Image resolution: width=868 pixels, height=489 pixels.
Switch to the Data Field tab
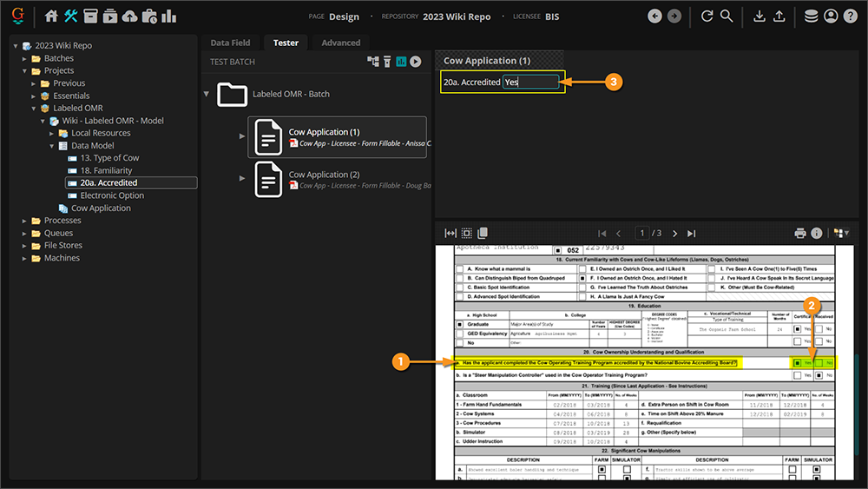(230, 43)
